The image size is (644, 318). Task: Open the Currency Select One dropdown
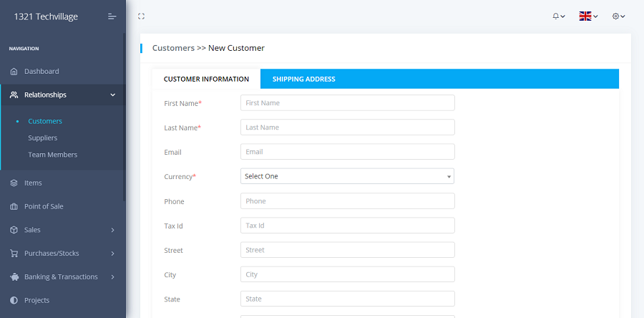(x=347, y=176)
